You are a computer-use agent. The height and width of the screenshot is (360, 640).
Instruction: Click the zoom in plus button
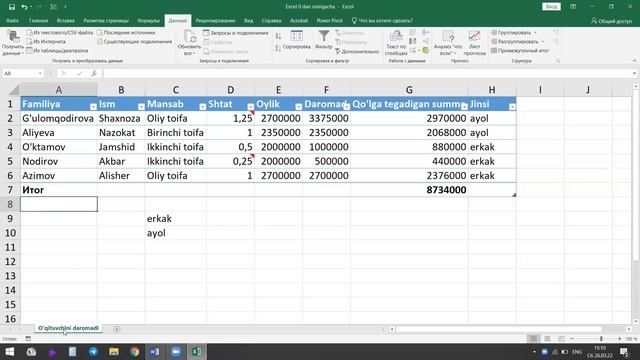(620, 339)
